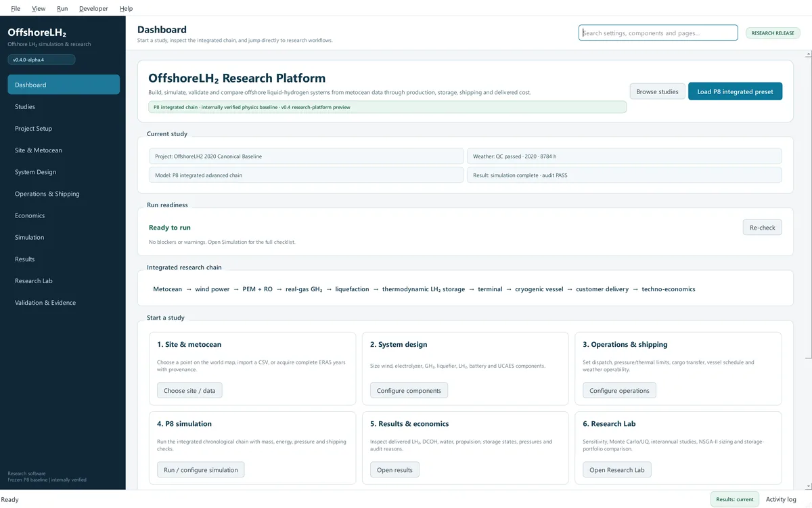Image resolution: width=812 pixels, height=508 pixels.
Task: Click 'techno-economics' in the research chain
Action: pos(669,289)
